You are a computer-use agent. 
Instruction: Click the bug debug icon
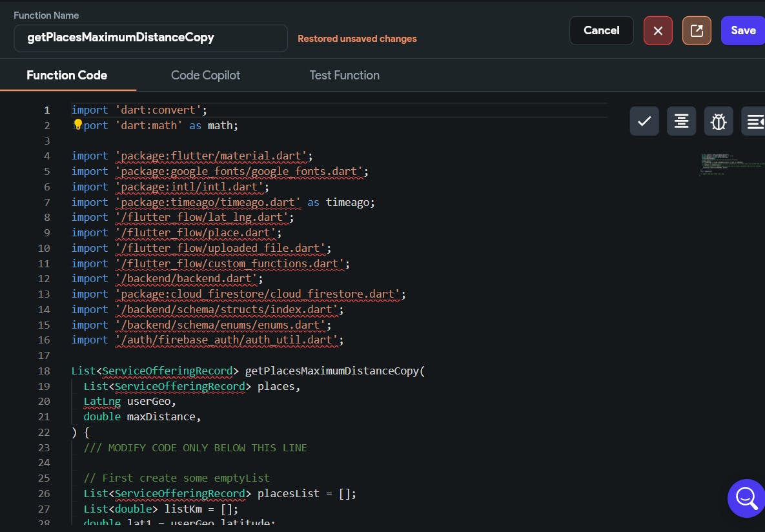719,121
